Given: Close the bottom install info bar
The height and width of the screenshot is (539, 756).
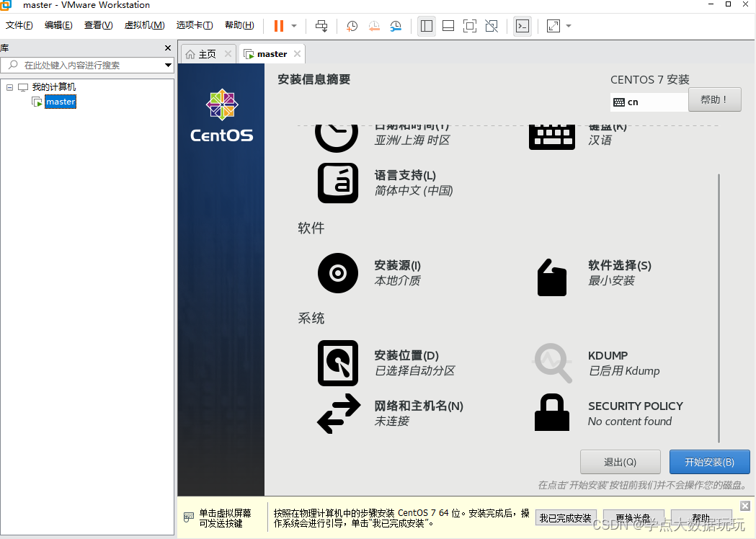Looking at the screenshot, I should [745, 506].
